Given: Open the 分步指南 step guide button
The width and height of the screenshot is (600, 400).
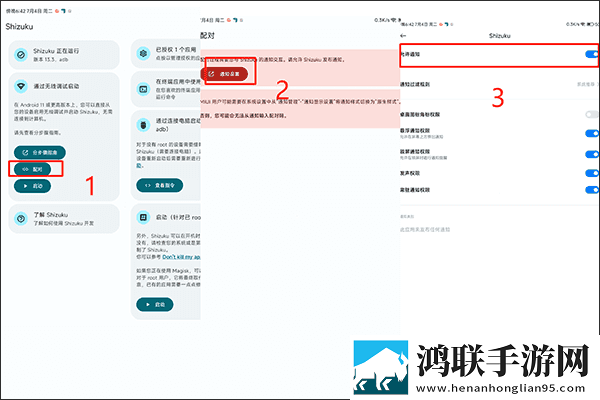Looking at the screenshot, I should 40,152.
